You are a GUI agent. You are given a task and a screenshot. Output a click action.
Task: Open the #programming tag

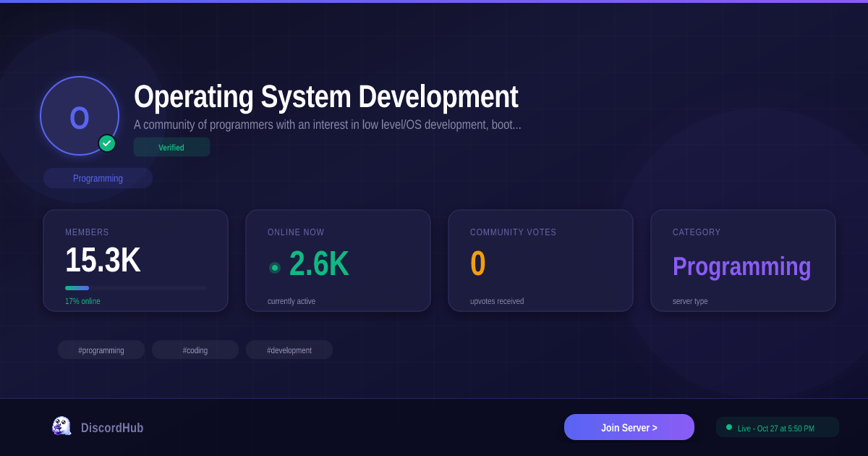tap(101, 350)
